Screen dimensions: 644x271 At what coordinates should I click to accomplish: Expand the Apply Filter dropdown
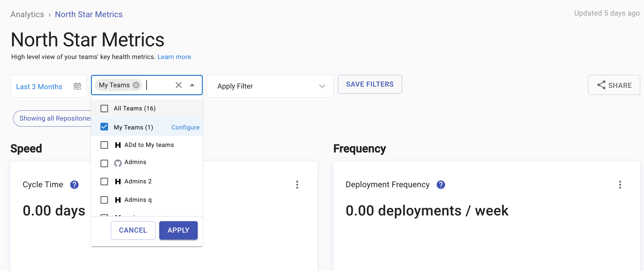tap(322, 86)
